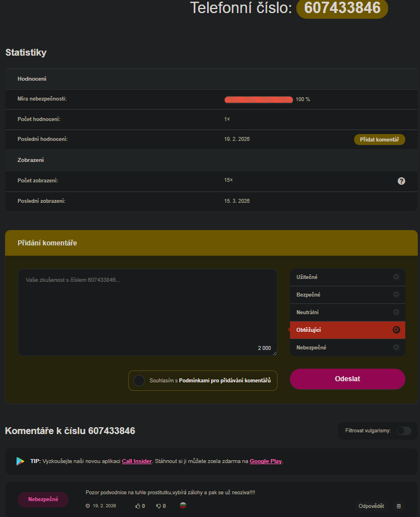The image size is (420, 517).
Task: Select the Užitečné rating option
Action: click(347, 277)
